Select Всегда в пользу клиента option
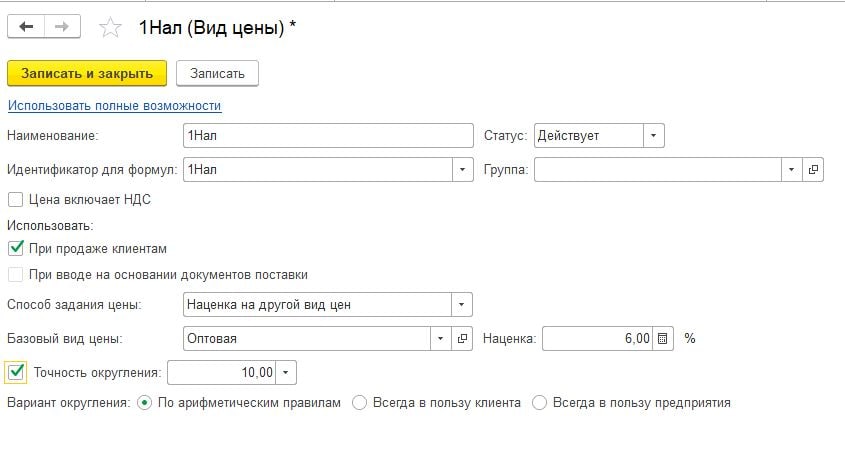845x456 pixels. click(359, 403)
